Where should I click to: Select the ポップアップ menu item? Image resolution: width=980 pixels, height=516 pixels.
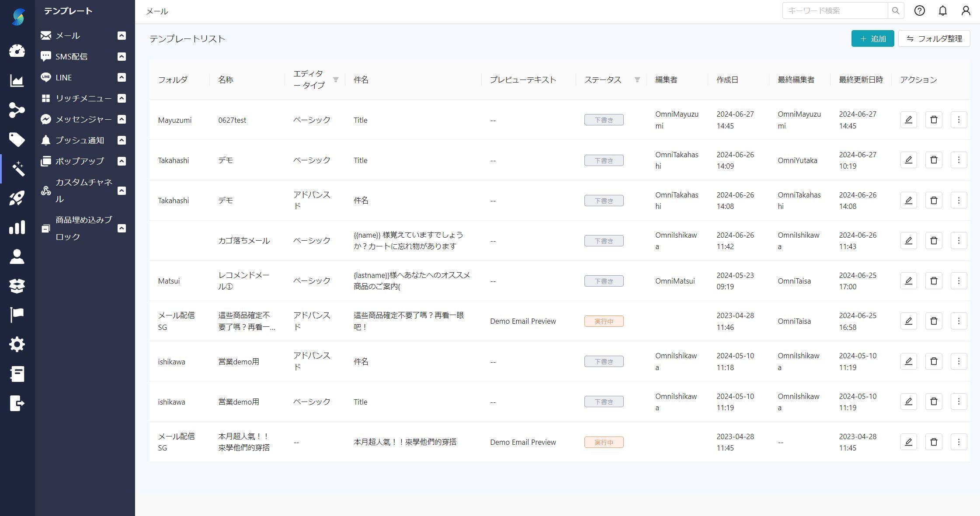pos(80,161)
